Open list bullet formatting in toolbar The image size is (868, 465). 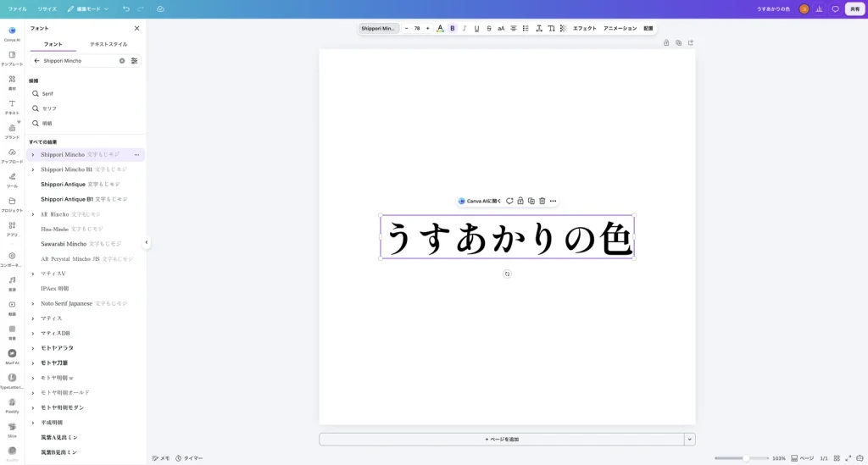(x=526, y=28)
